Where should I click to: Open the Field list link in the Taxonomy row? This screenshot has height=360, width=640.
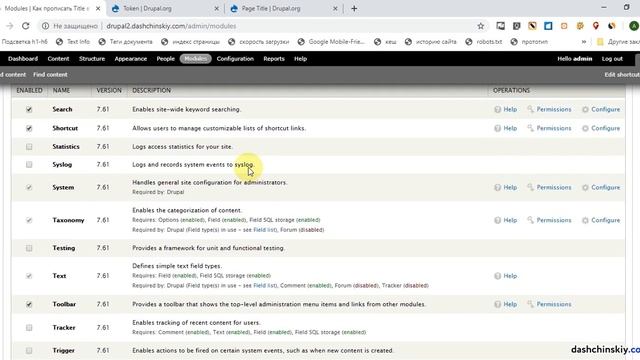coord(264,230)
